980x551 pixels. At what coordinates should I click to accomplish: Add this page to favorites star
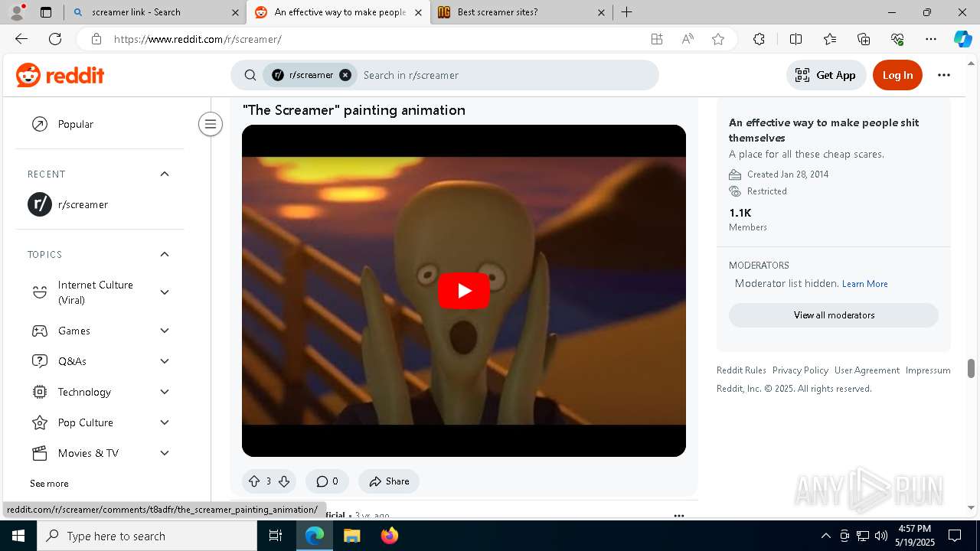[717, 39]
